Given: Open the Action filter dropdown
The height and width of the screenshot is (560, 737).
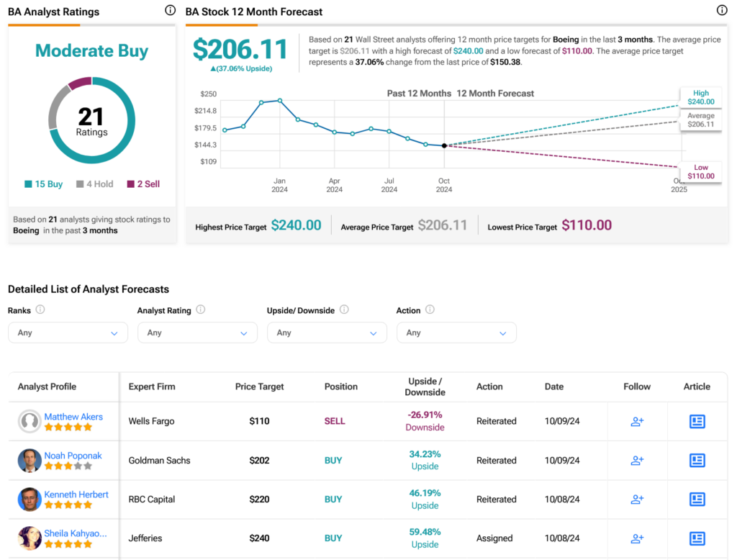Looking at the screenshot, I should coord(456,333).
